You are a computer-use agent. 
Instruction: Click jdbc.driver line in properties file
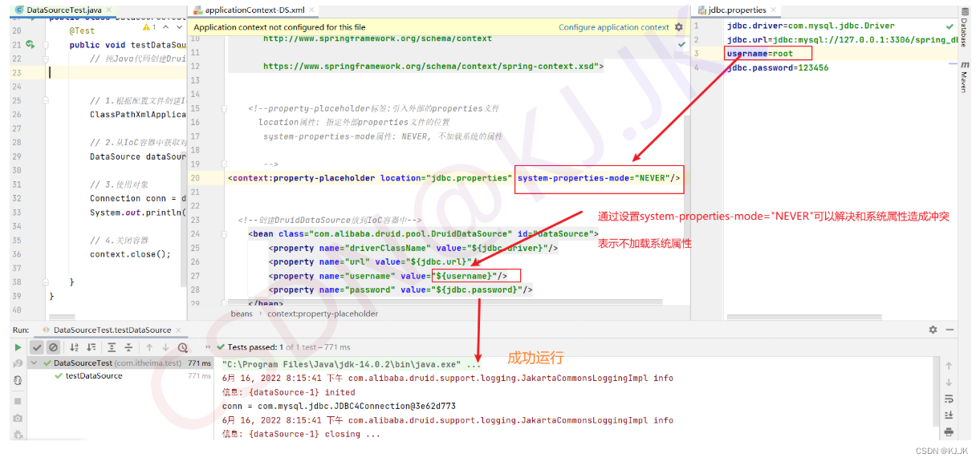click(x=811, y=26)
